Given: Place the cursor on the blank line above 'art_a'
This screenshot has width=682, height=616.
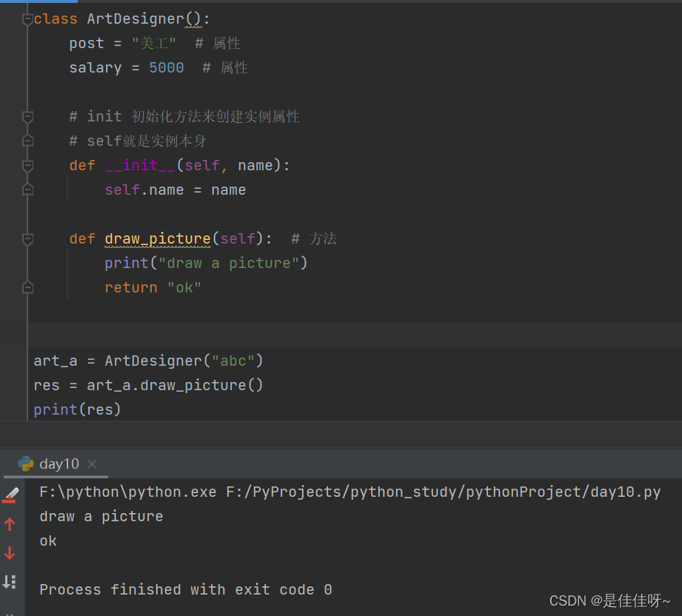Looking at the screenshot, I should click(x=355, y=335).
